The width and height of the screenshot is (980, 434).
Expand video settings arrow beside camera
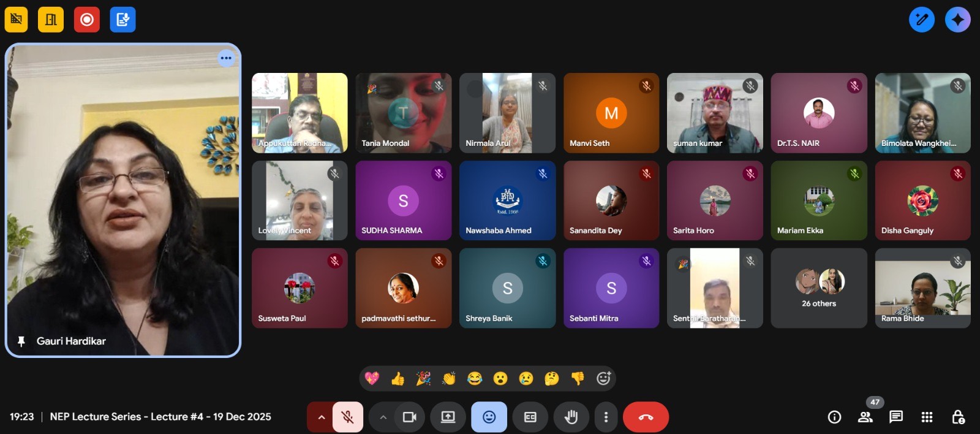(x=383, y=417)
